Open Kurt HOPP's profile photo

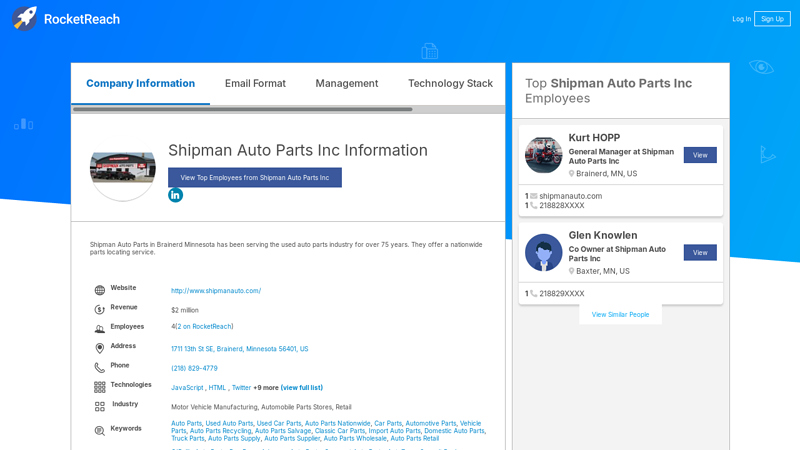(543, 155)
